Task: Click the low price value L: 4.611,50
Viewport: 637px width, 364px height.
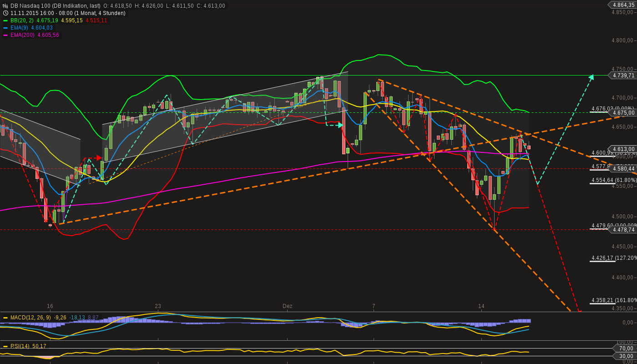Action: [180, 6]
